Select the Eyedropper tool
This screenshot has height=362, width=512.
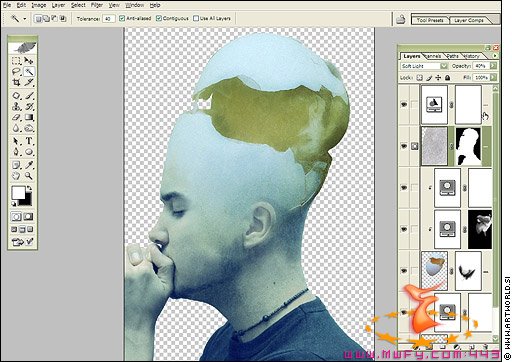pyautogui.click(x=29, y=165)
